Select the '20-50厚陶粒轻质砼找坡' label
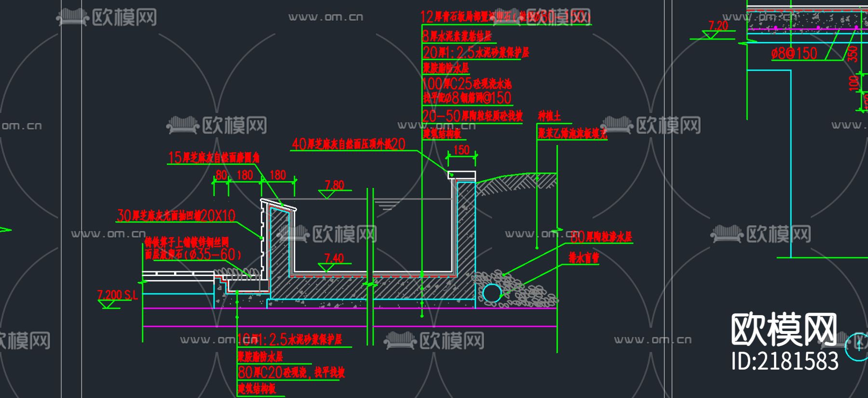This screenshot has width=868, height=398. click(473, 116)
